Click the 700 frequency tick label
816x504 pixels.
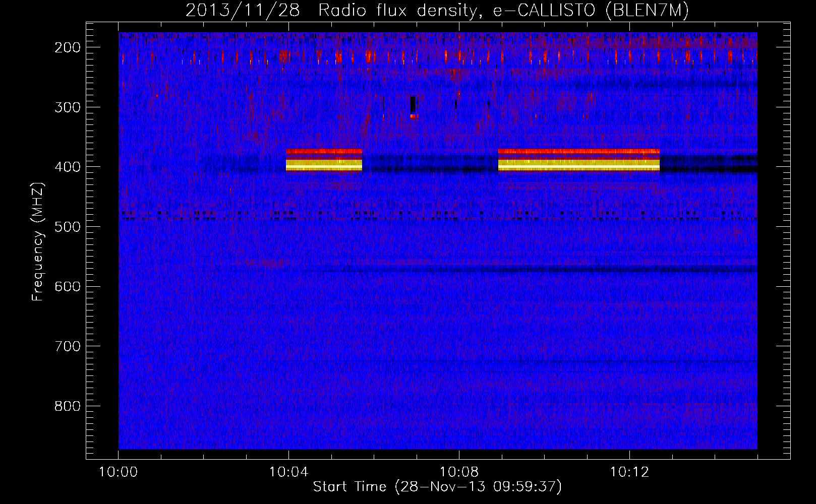[68, 346]
